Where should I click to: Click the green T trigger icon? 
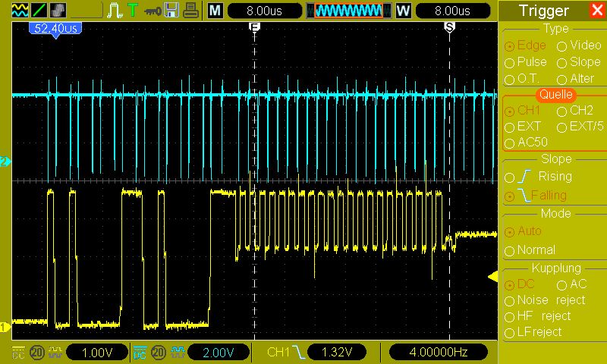click(133, 11)
